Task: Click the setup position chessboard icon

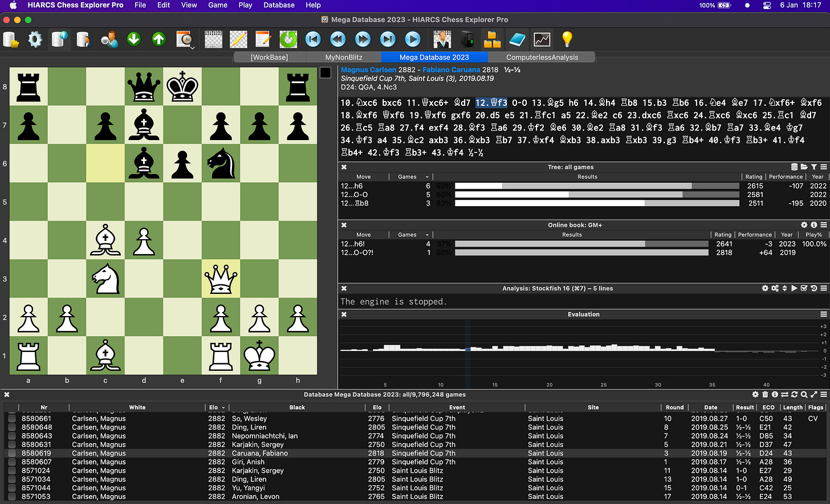Action: pos(214,39)
